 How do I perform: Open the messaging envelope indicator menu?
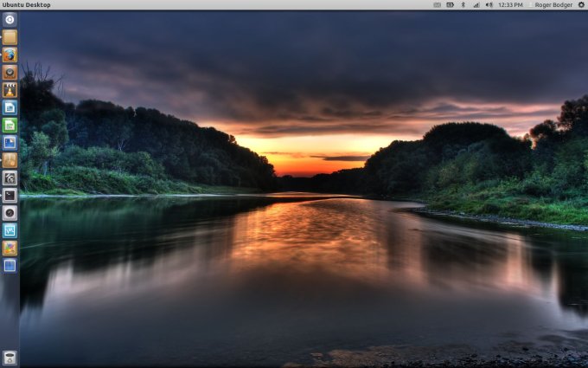pyautogui.click(x=437, y=5)
